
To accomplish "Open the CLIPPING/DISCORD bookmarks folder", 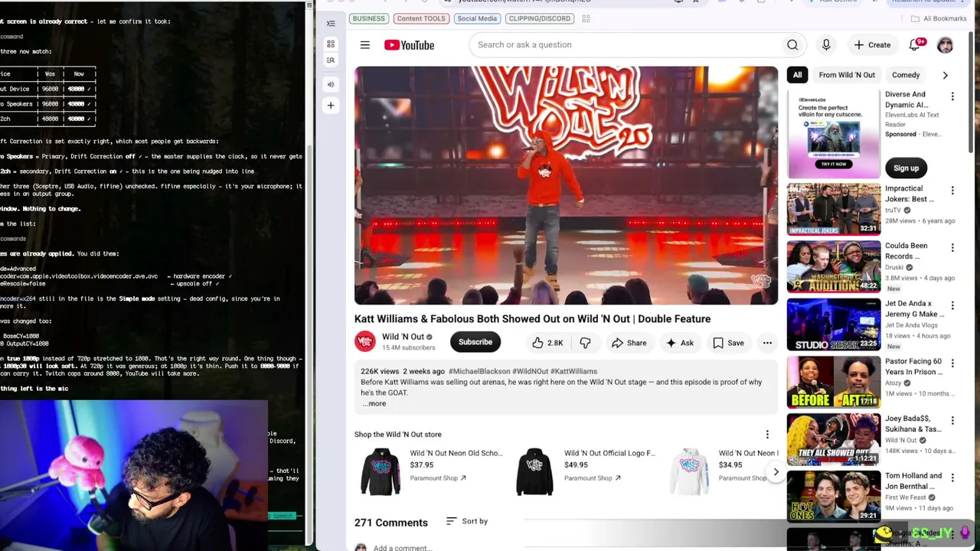I will (539, 18).
